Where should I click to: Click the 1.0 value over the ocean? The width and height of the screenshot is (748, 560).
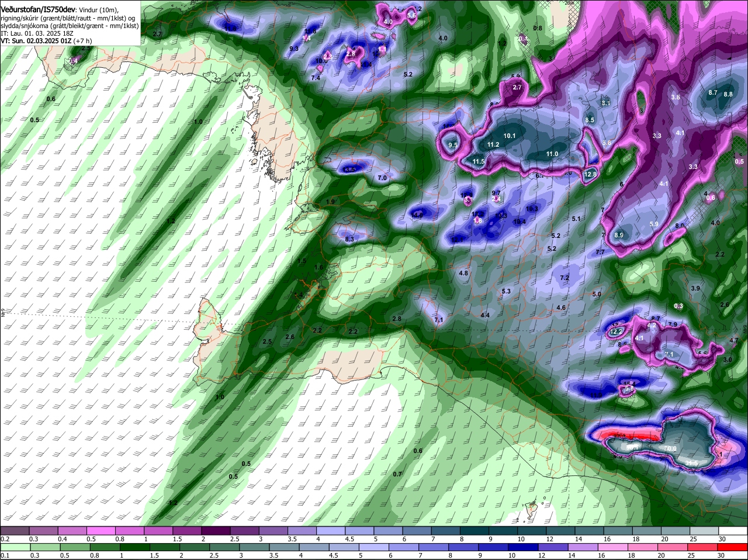[x=198, y=122]
